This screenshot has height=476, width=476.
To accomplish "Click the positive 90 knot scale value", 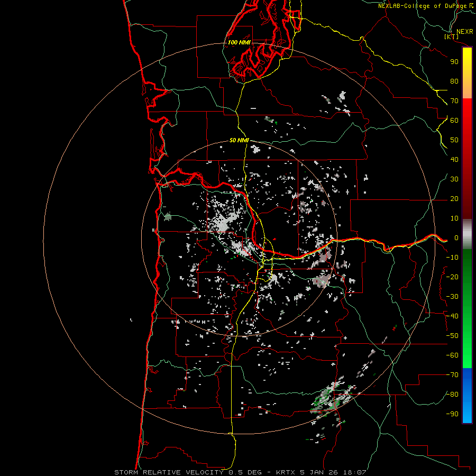I will [454, 62].
